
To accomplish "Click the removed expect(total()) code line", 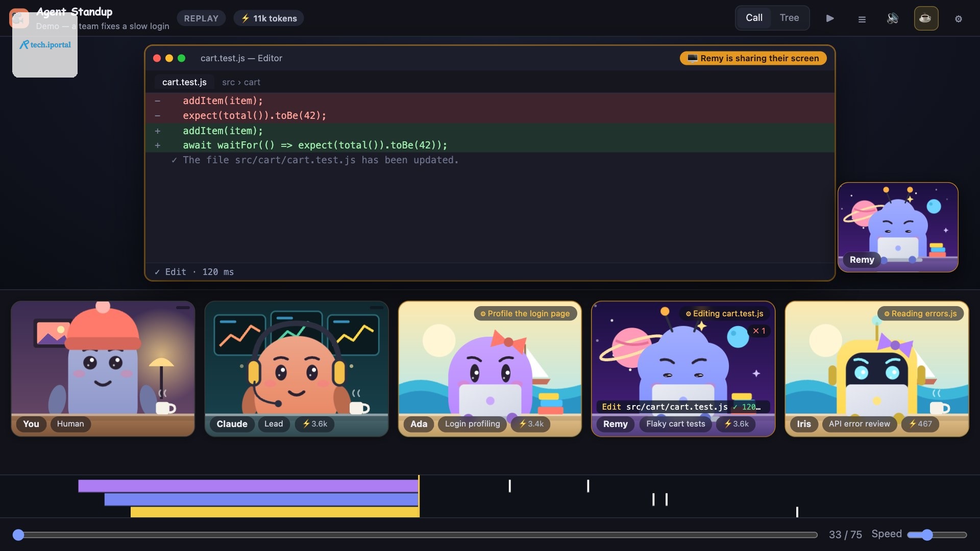I will pos(489,116).
